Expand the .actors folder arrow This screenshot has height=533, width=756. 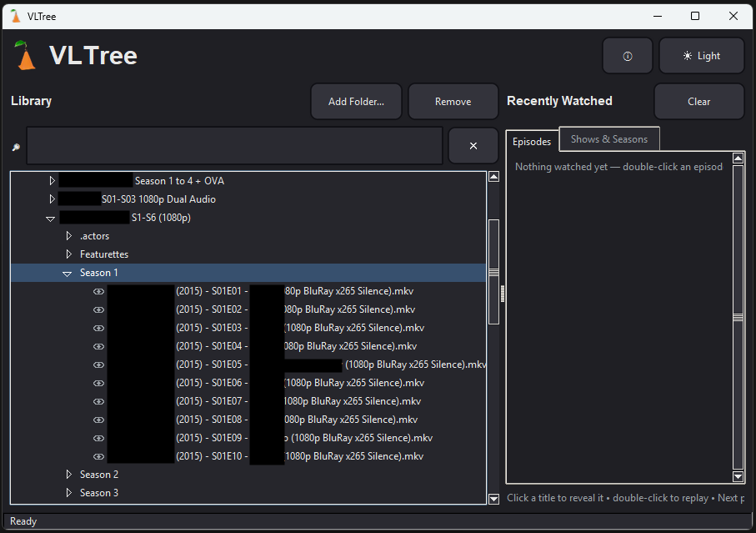coord(69,236)
